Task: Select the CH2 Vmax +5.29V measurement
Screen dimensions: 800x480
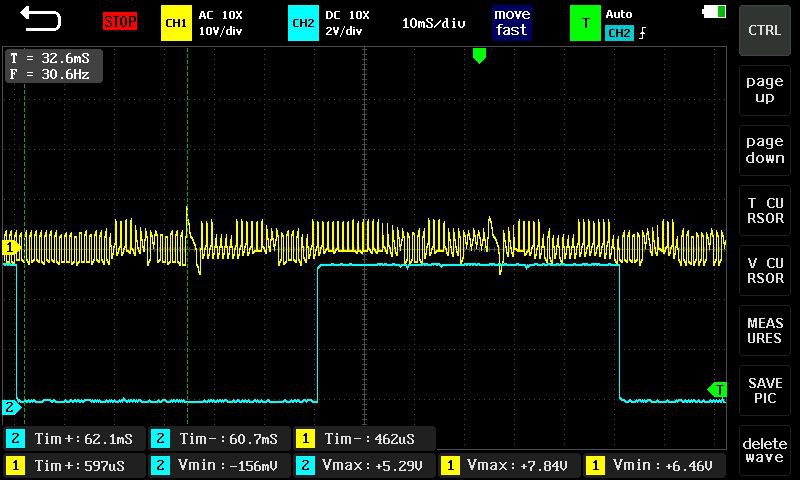Action: pos(364,465)
